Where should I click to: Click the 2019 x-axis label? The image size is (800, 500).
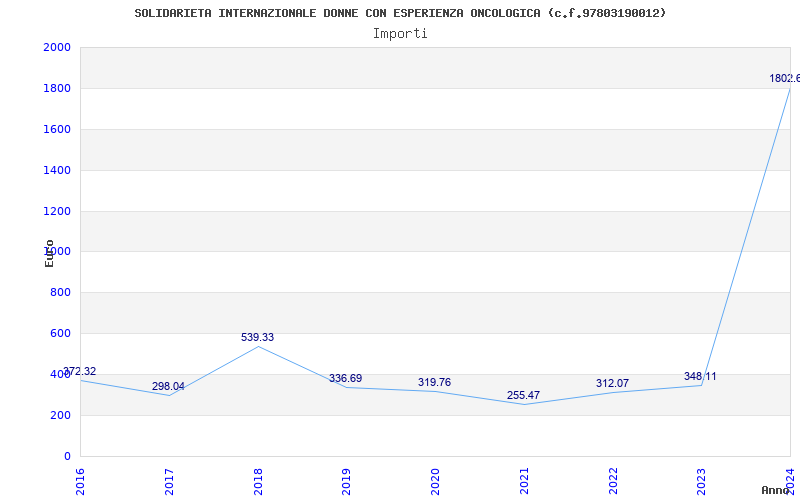(x=346, y=482)
